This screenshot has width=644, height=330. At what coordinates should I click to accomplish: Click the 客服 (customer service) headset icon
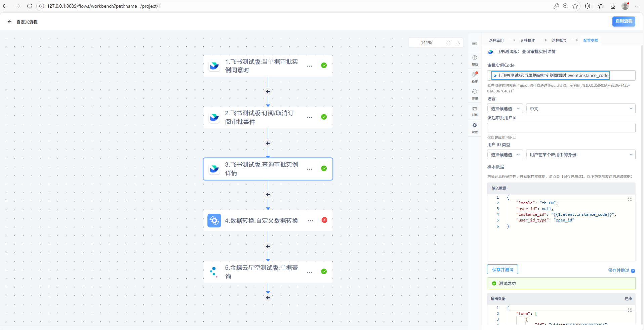(475, 93)
